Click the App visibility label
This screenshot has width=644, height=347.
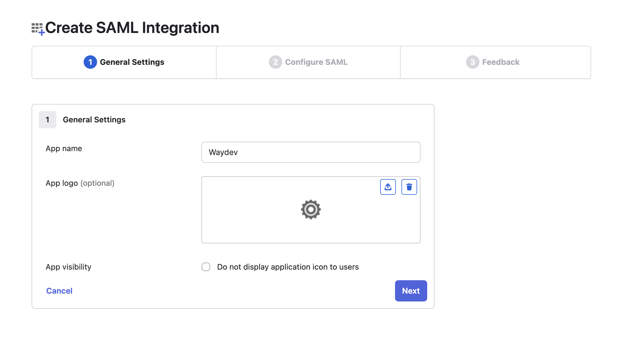point(69,267)
